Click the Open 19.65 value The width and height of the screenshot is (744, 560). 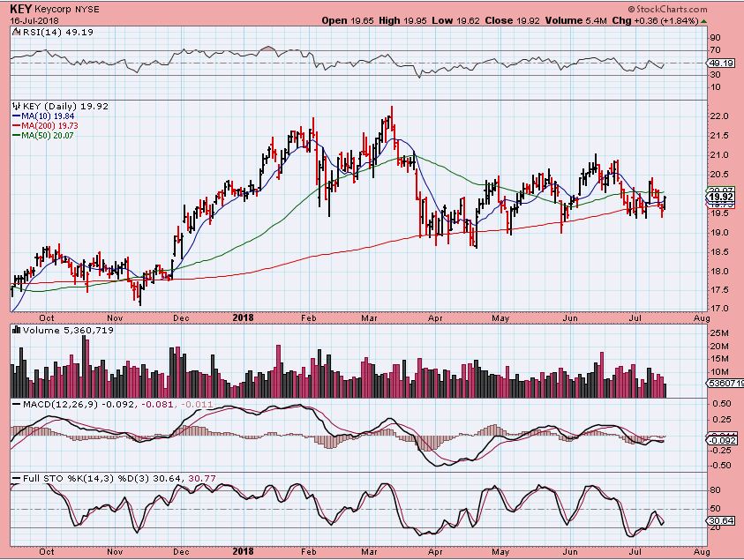click(x=348, y=20)
